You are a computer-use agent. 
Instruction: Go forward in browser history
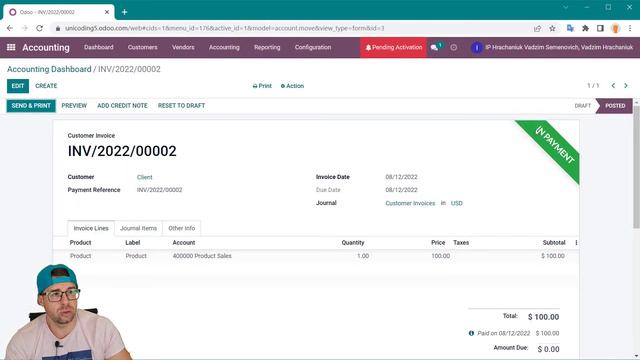pos(24,28)
